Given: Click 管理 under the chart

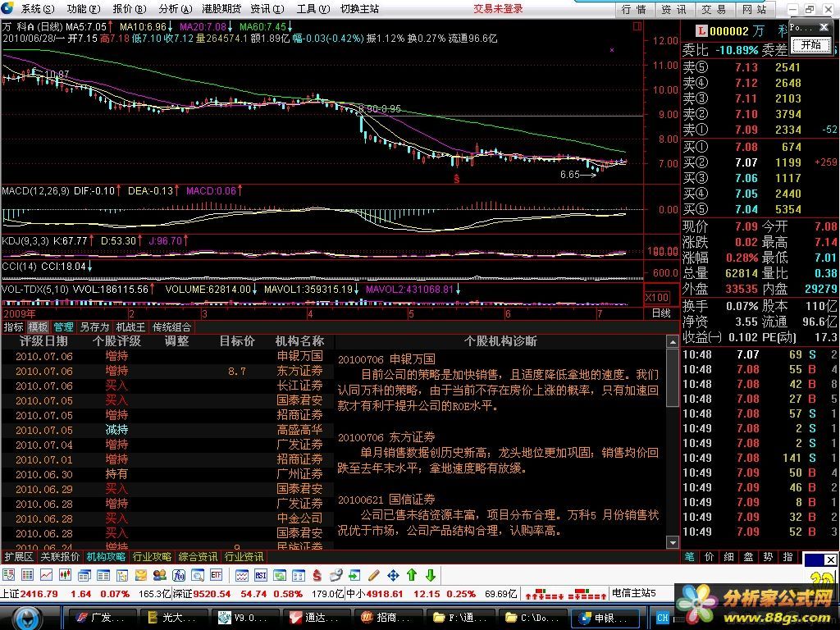Looking at the screenshot, I should point(63,326).
